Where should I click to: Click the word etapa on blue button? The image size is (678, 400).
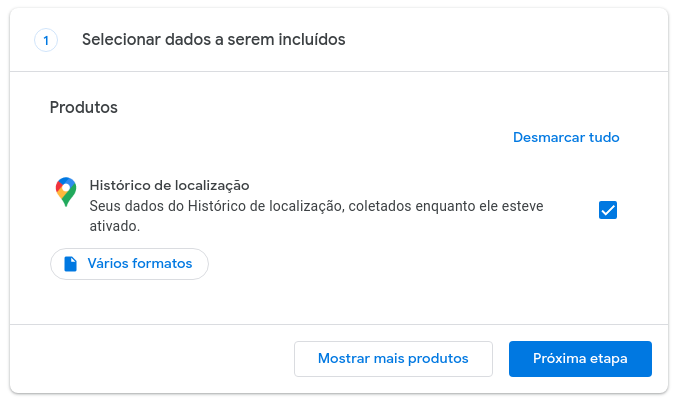[x=608, y=358]
